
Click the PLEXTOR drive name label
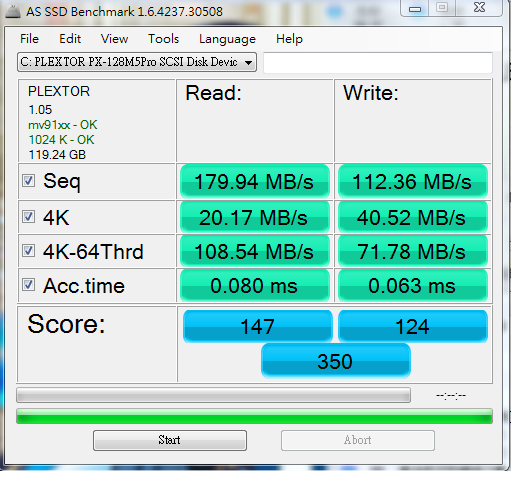point(59,91)
